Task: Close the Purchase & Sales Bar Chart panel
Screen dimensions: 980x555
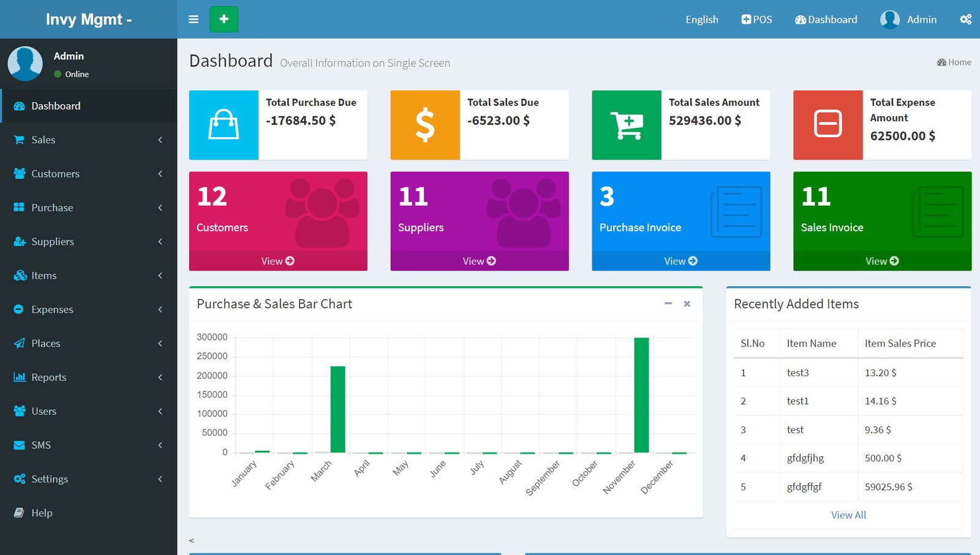Action: click(x=687, y=304)
